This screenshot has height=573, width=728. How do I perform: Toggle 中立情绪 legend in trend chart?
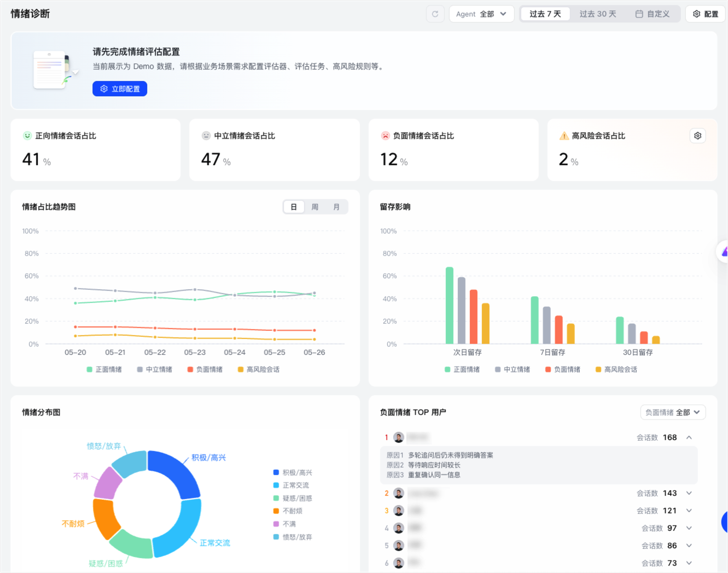click(x=155, y=370)
